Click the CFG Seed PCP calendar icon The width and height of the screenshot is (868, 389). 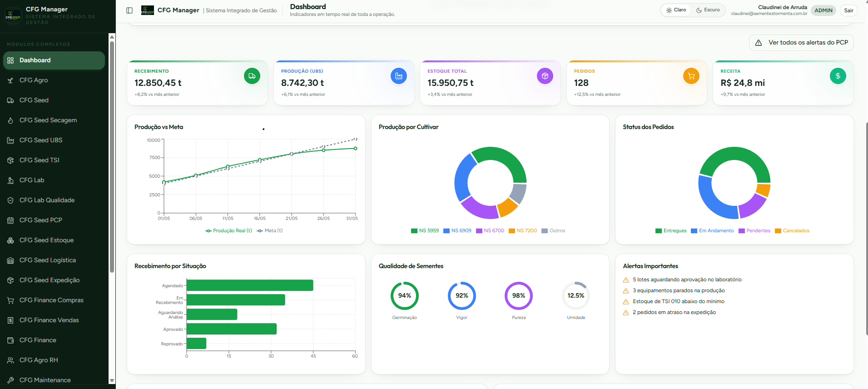10,220
